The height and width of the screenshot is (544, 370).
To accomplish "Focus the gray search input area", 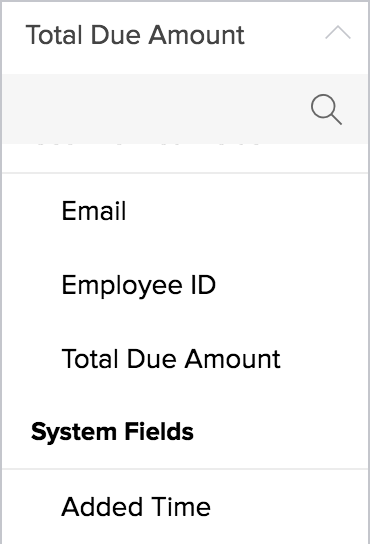I will point(185,109).
